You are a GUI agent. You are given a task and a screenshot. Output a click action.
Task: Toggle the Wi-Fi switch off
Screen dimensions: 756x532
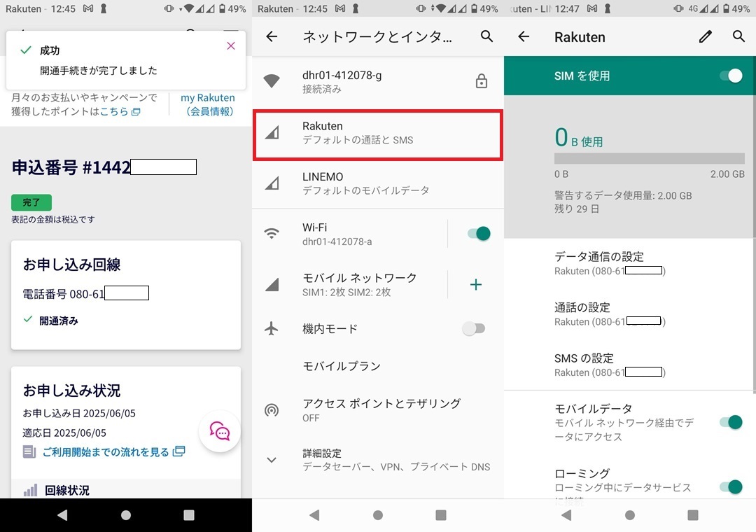click(479, 233)
